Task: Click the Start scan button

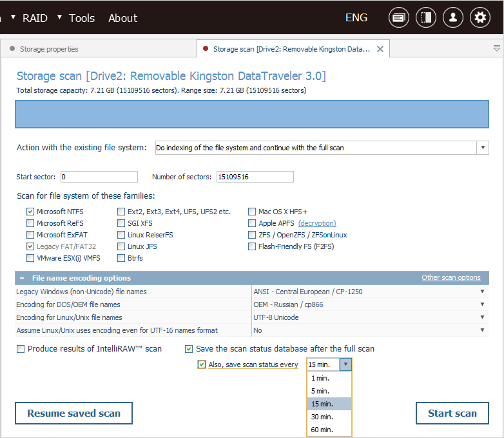Action: point(452,413)
